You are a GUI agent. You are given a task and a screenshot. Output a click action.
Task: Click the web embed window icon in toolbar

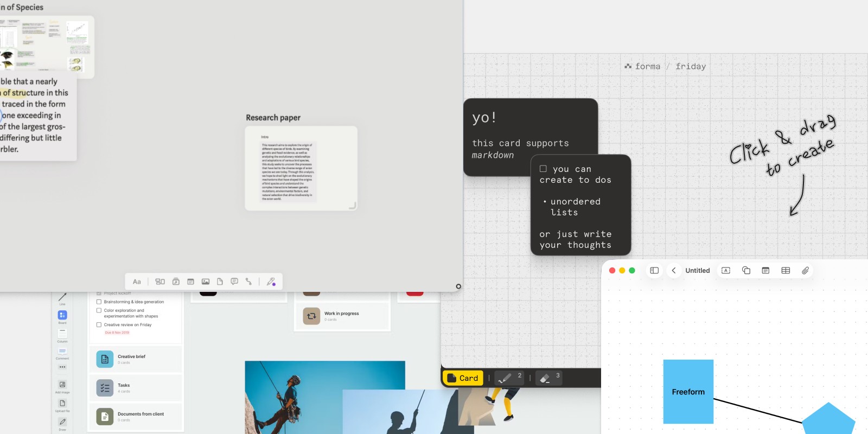(190, 282)
